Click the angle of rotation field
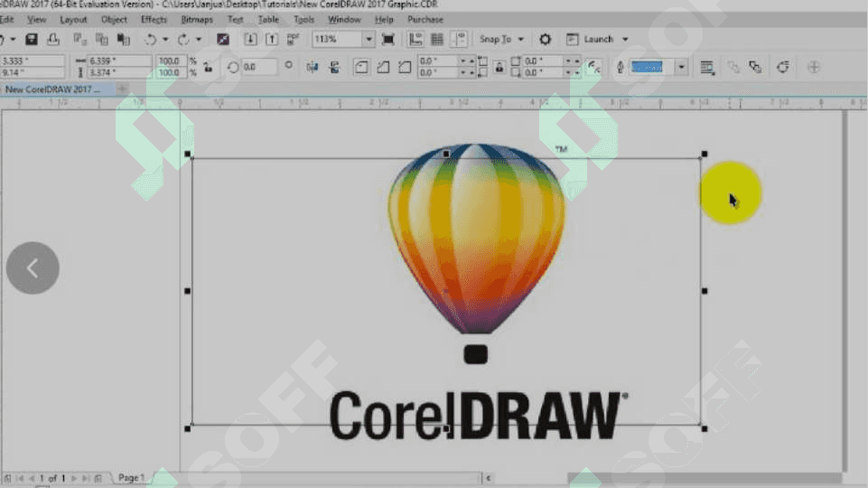The width and height of the screenshot is (868, 488). click(258, 67)
